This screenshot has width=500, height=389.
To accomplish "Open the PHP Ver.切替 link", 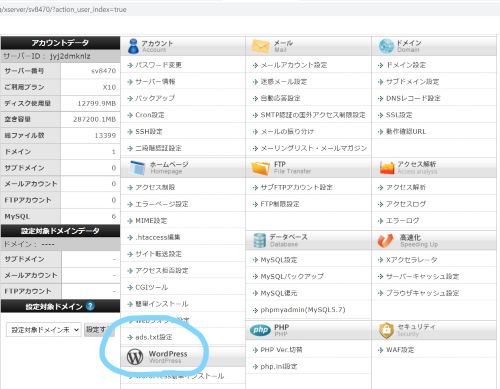I will point(281,350).
